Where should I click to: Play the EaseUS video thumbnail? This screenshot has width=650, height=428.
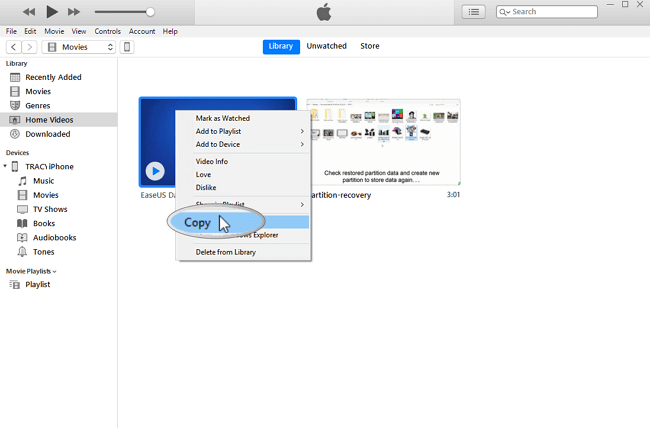[154, 171]
